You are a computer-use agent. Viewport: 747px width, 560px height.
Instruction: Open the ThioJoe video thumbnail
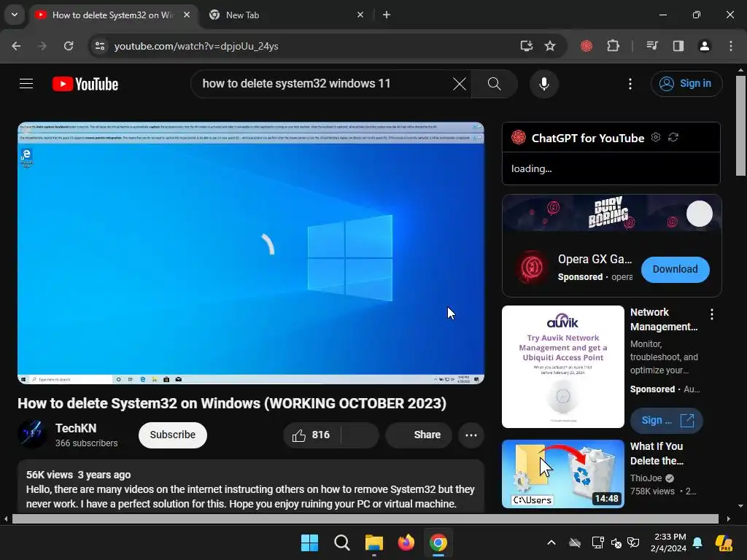[562, 474]
